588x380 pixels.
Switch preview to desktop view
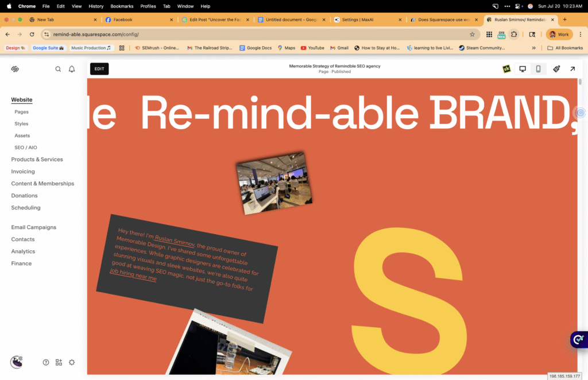click(522, 68)
